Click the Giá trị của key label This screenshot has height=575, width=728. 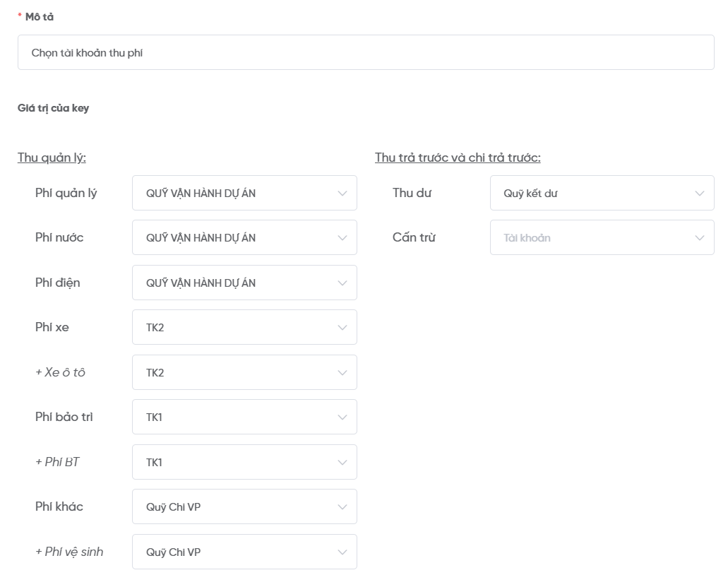[x=53, y=108]
